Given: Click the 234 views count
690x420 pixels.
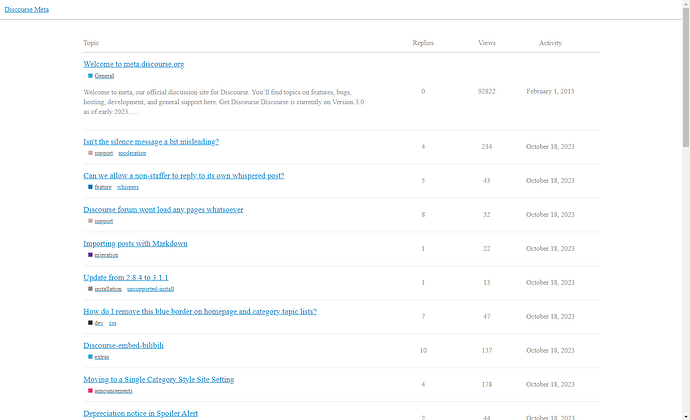Looking at the screenshot, I should (x=487, y=146).
